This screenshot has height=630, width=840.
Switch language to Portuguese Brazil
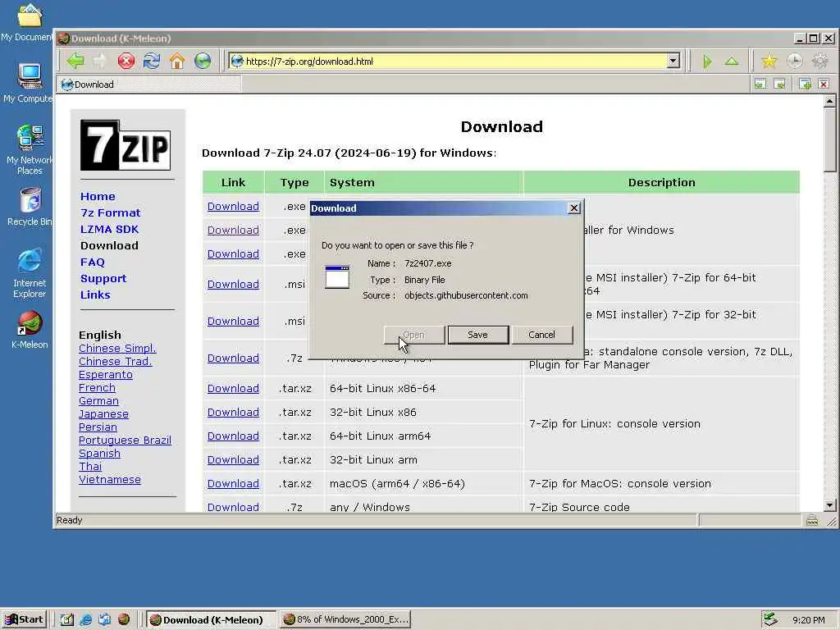click(x=125, y=441)
